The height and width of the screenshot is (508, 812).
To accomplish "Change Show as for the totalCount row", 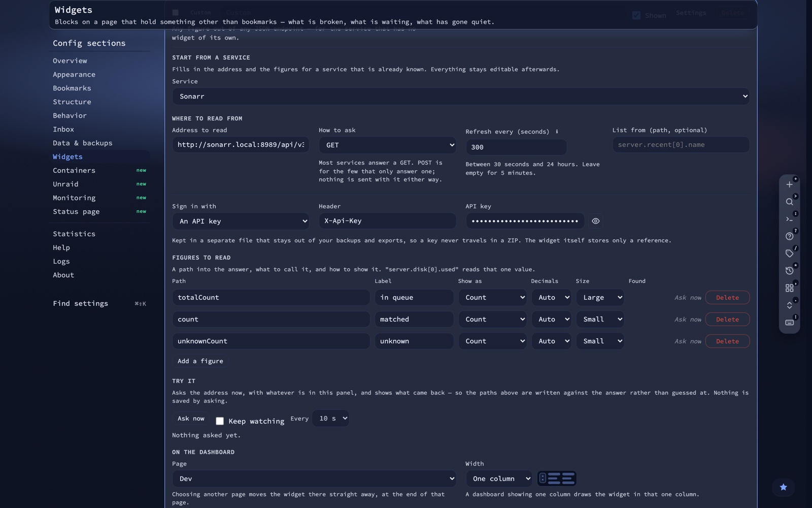I will coord(492,298).
